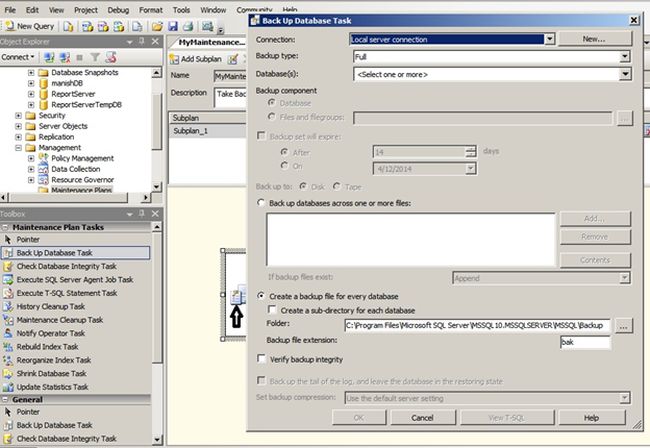Open the Edit menu
This screenshot has width=650, height=448.
tap(32, 10)
